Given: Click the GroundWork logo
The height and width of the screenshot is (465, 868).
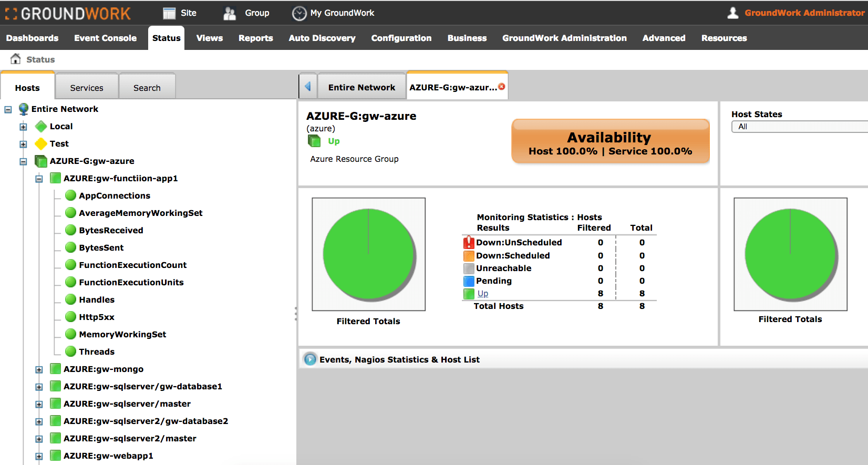Looking at the screenshot, I should [68, 13].
